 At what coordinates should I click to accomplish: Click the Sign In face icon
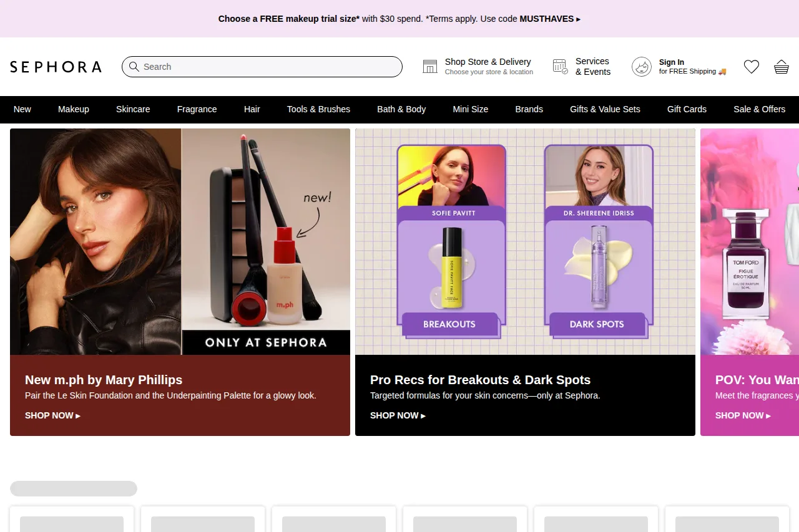point(641,67)
